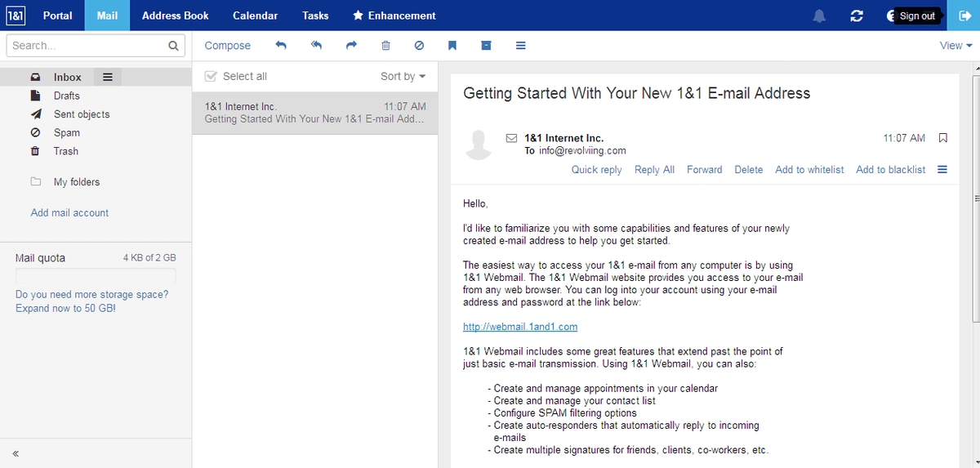Select the Drafts folder
Image resolution: width=980 pixels, height=468 pixels.
pyautogui.click(x=67, y=96)
